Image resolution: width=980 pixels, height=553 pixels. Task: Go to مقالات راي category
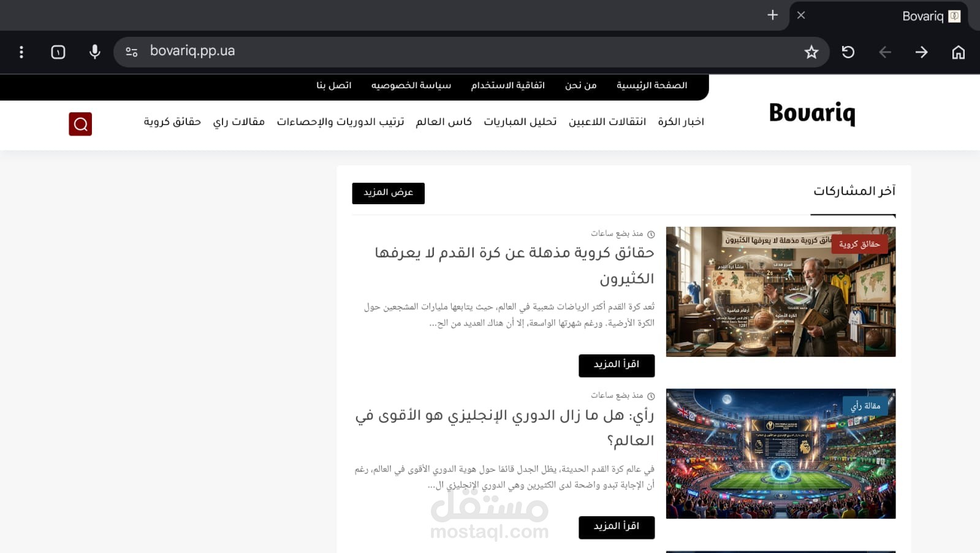239,122
